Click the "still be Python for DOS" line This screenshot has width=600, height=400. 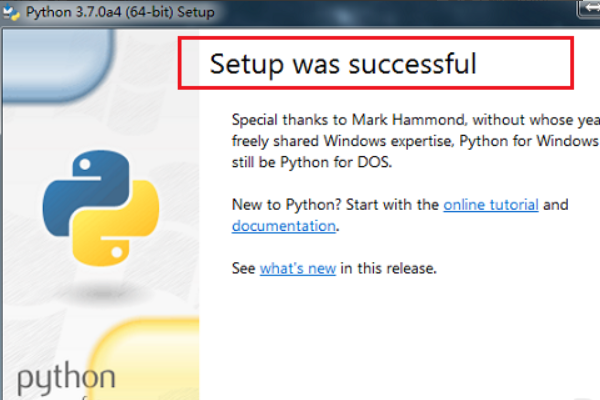(x=297, y=161)
